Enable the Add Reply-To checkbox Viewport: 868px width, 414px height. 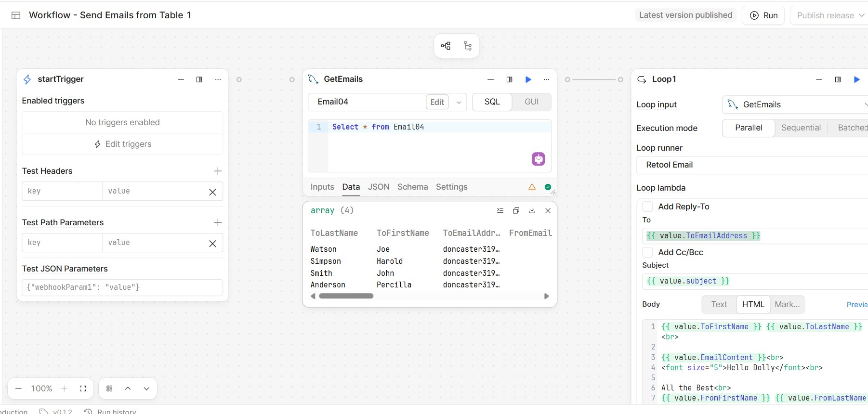[648, 207]
